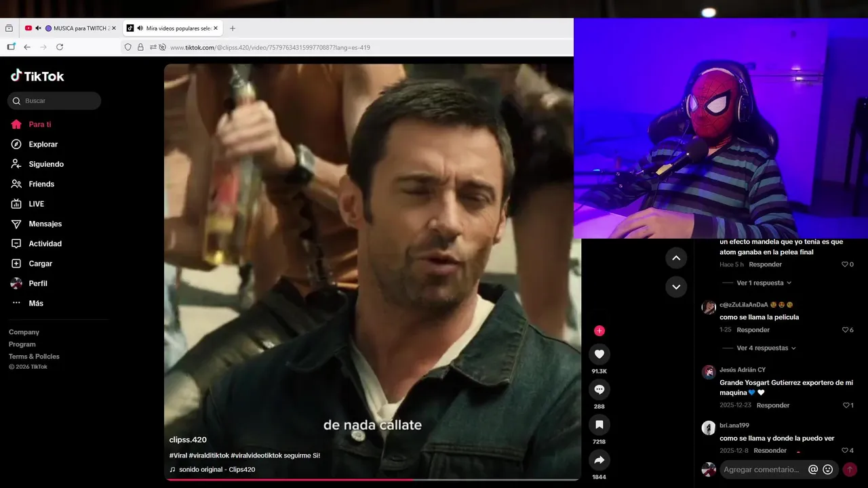Click the Buscar search field

54,101
